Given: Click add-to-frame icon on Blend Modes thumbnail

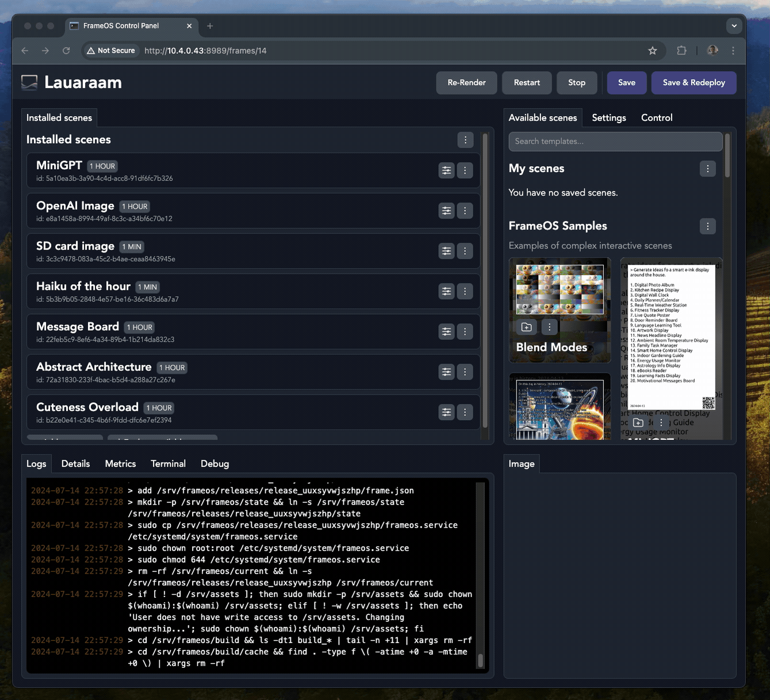Looking at the screenshot, I should tap(526, 327).
